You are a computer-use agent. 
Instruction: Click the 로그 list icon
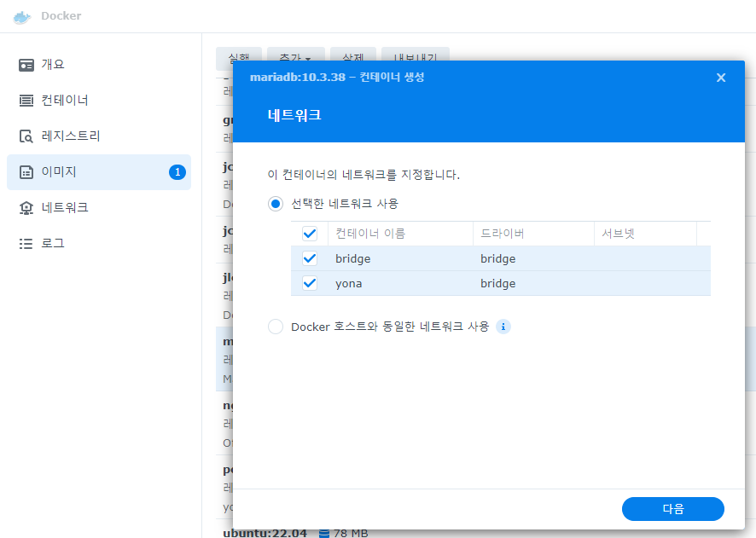click(x=26, y=244)
